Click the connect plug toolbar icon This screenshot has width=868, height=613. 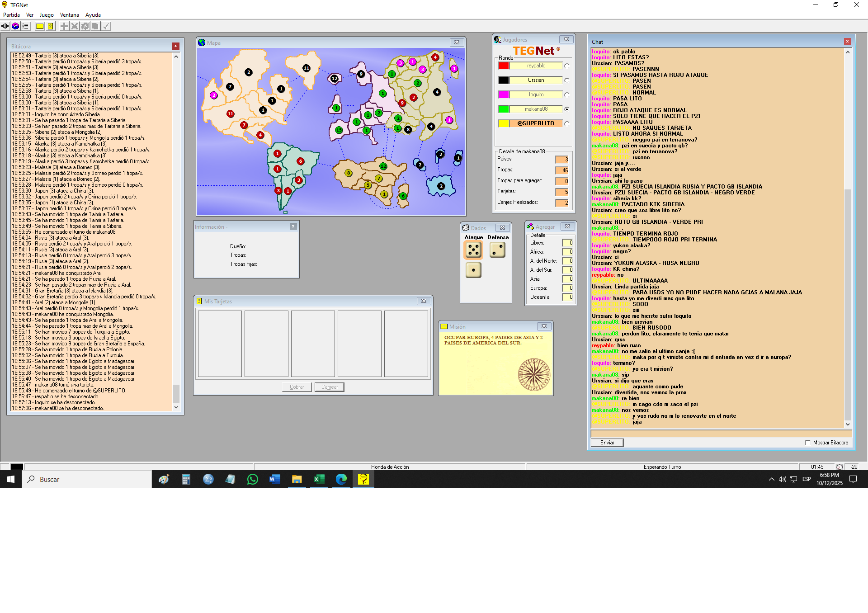[5, 26]
